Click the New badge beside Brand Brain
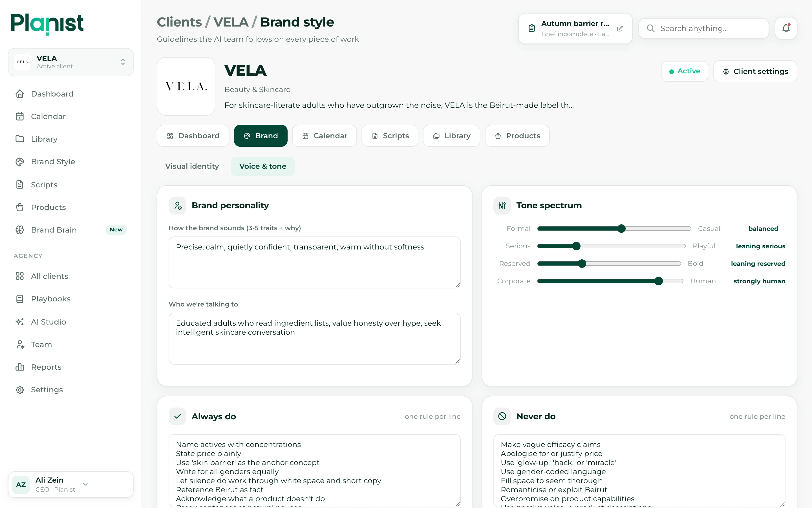This screenshot has height=508, width=812. click(116, 229)
